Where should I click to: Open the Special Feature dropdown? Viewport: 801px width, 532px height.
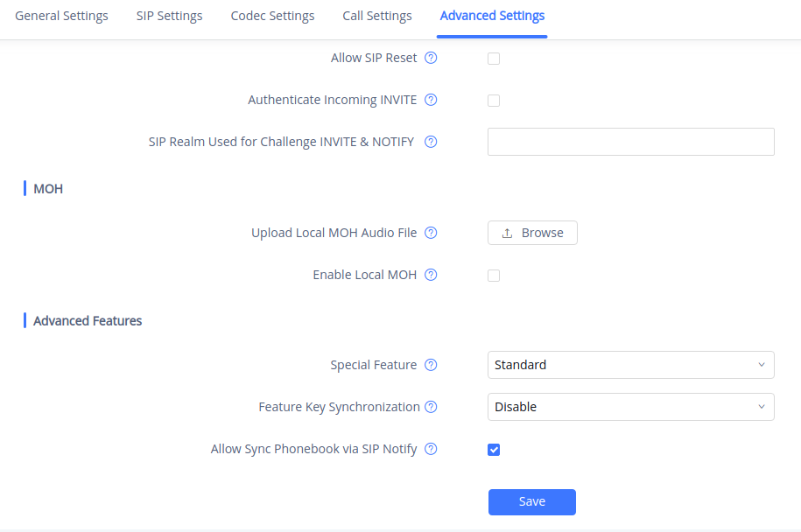click(630, 365)
